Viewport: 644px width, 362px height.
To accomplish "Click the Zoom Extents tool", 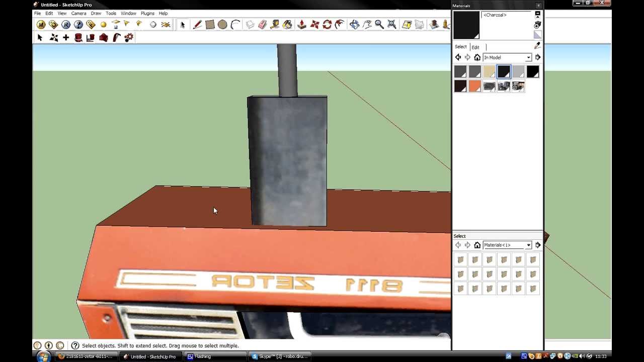I will tap(392, 25).
